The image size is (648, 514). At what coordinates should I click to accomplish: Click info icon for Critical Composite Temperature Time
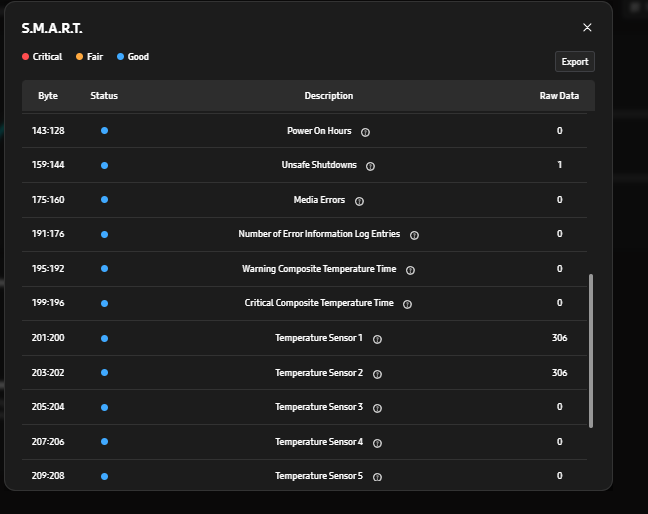407,304
